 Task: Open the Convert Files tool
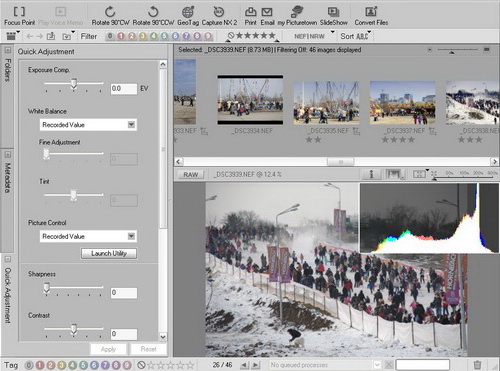(371, 16)
